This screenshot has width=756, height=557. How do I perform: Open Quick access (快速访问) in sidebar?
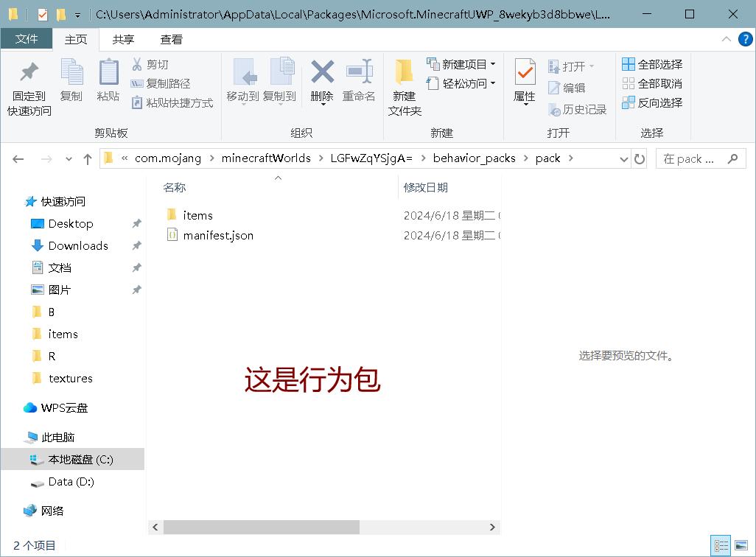(63, 202)
